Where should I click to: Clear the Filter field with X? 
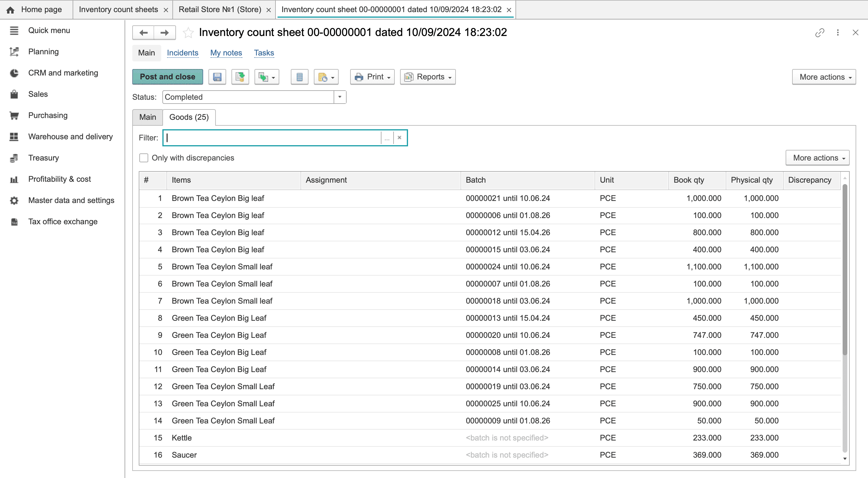(x=399, y=137)
